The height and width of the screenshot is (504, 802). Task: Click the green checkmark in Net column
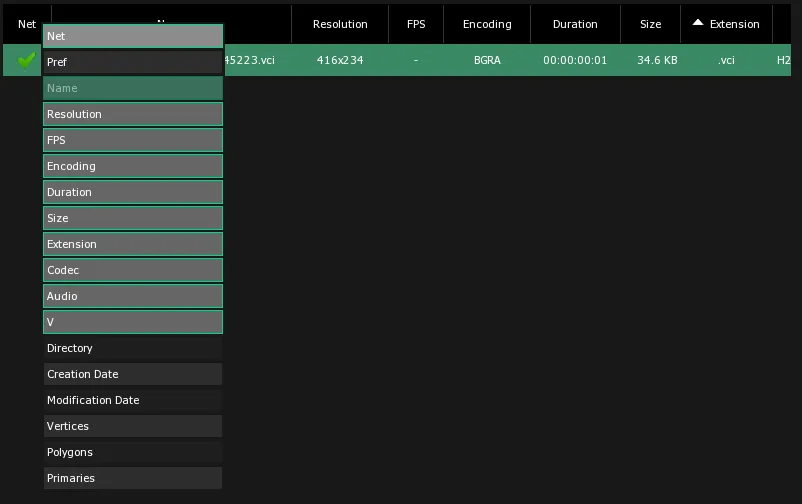[26, 60]
